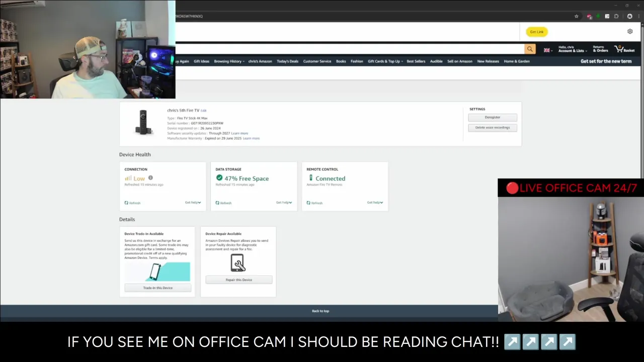Viewport: 644px width, 362px height.
Task: Open Sell on Amazon nav link
Action: [x=460, y=61]
